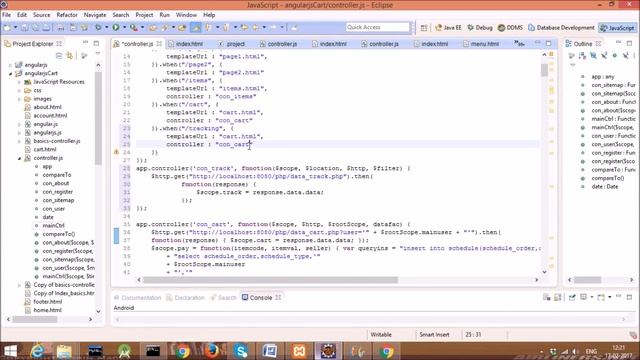Viewport: 640px width, 360px height.
Task: Expand the images folder
Action: click(19, 99)
